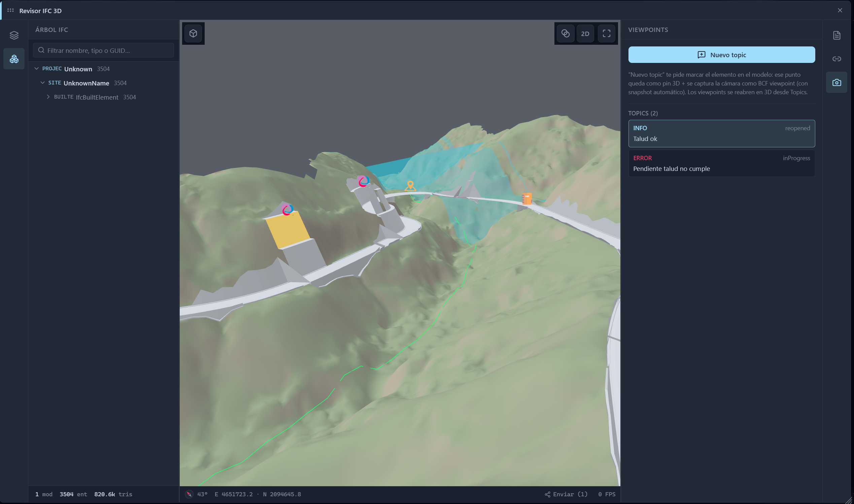Viewport: 854px width, 504px height.
Task: Click the upper pink-blue swirl marker
Action: pyautogui.click(x=363, y=181)
